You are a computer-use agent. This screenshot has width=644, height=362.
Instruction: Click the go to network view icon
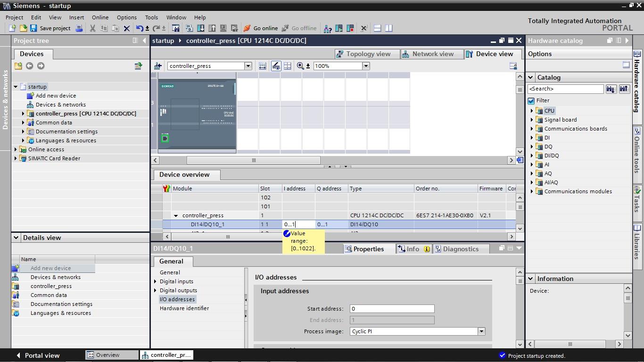point(158,66)
